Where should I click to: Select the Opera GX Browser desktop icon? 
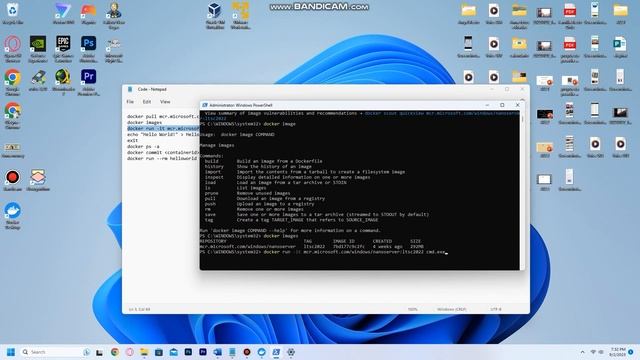coord(13,49)
